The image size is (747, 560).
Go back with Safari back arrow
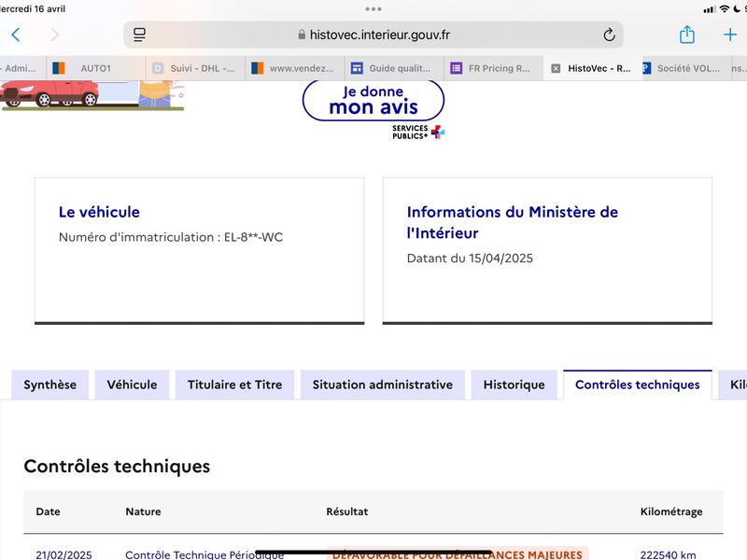[x=16, y=35]
